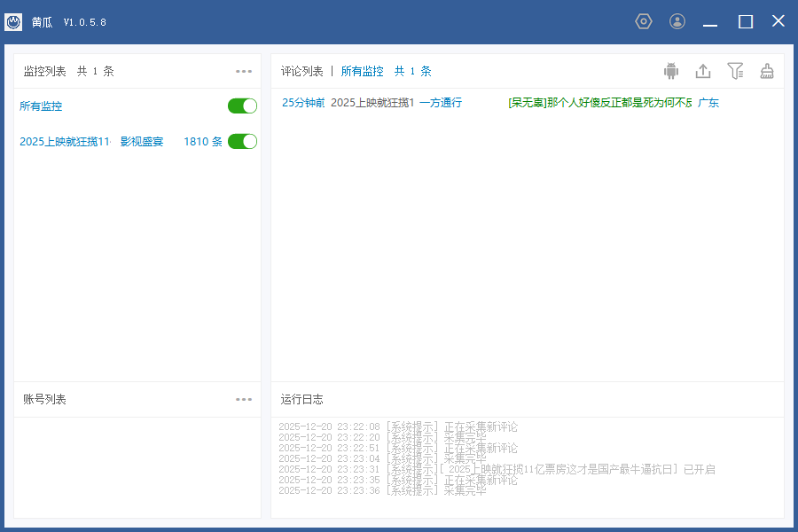This screenshot has height=532, width=798.
Task: Click the user account icon in title bar
Action: [677, 20]
